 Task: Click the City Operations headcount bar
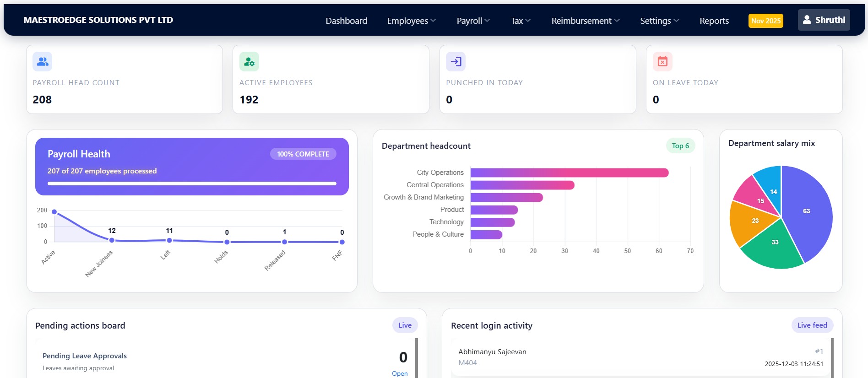click(x=569, y=173)
